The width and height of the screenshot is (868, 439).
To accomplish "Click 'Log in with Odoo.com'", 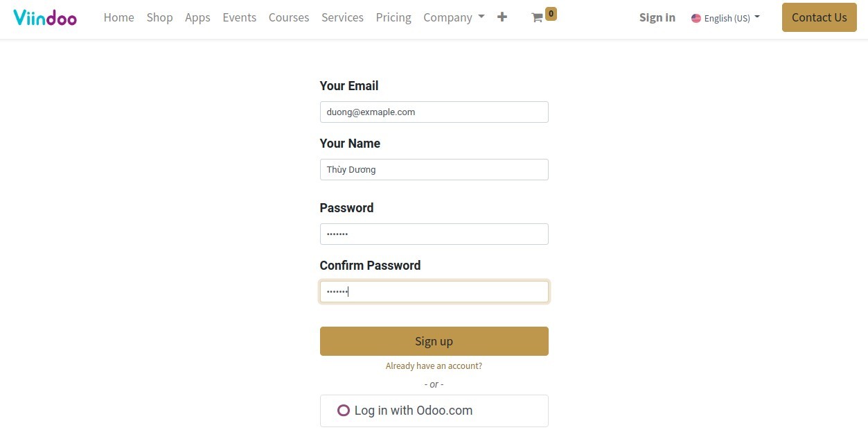I will coord(434,411).
